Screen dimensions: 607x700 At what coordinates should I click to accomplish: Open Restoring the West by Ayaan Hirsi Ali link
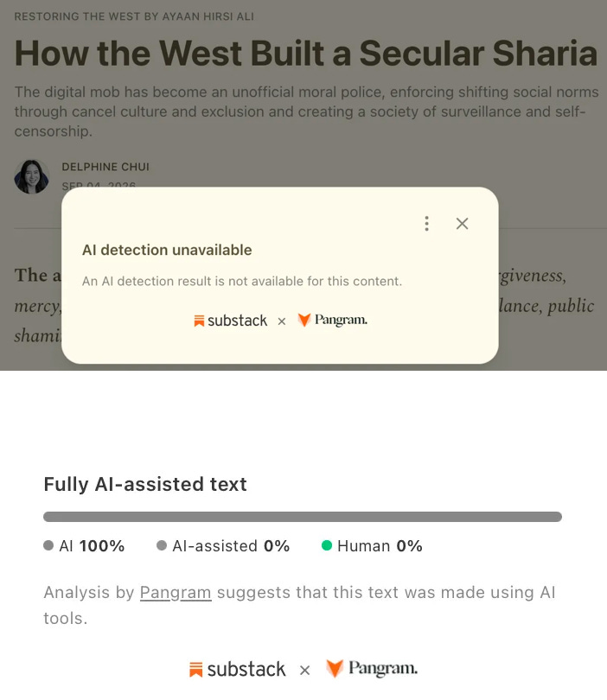(134, 16)
